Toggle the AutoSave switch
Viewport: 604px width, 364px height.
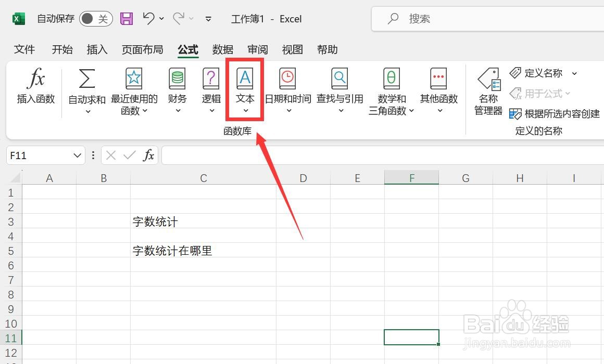96,19
